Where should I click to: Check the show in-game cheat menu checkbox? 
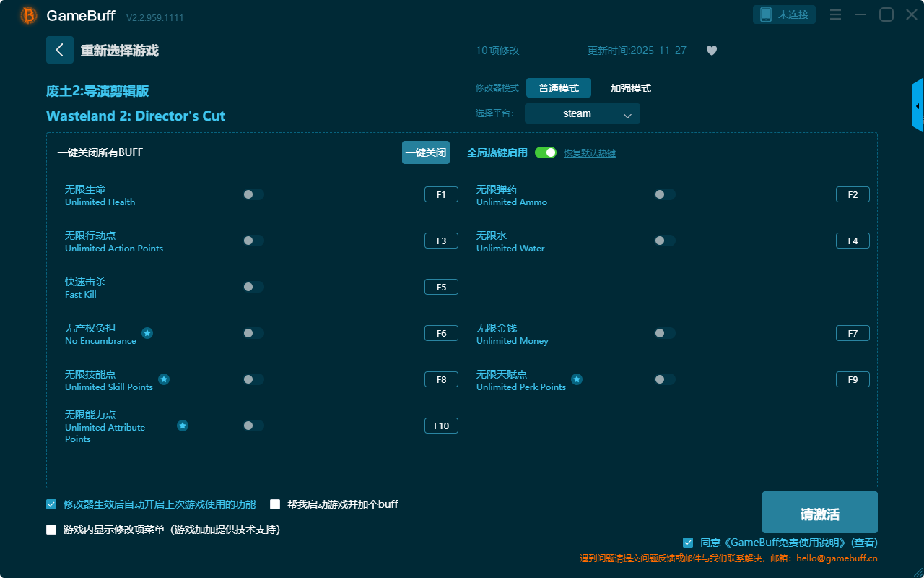[51, 530]
